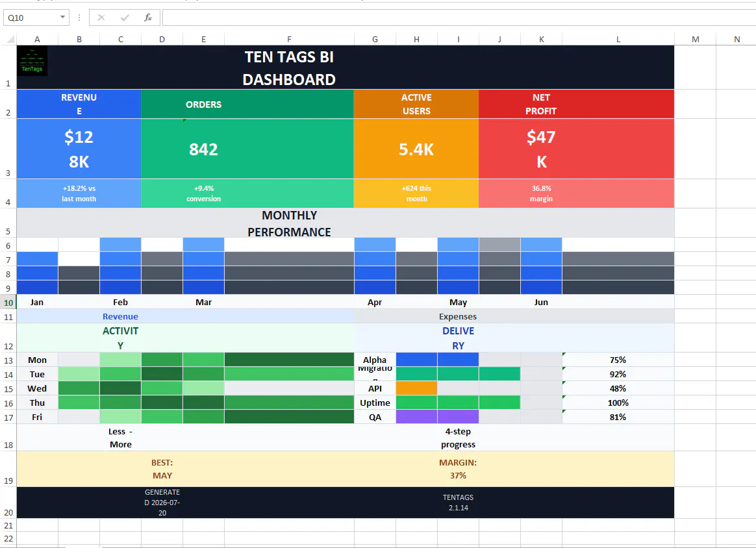This screenshot has width=756, height=548.
Task: Click the +624 this month cell
Action: coord(416,193)
